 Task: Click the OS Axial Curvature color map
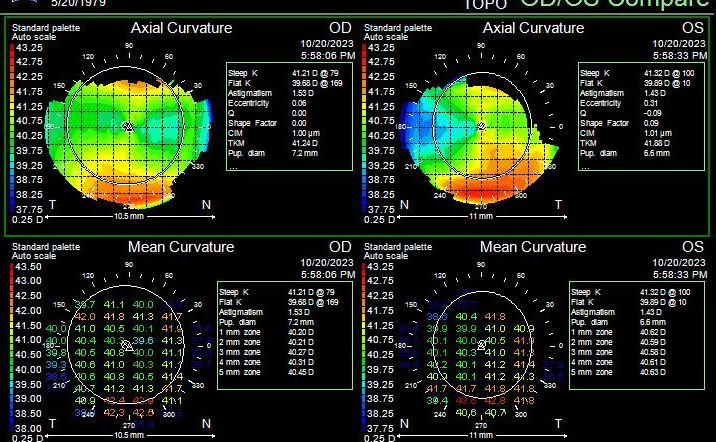point(477,139)
